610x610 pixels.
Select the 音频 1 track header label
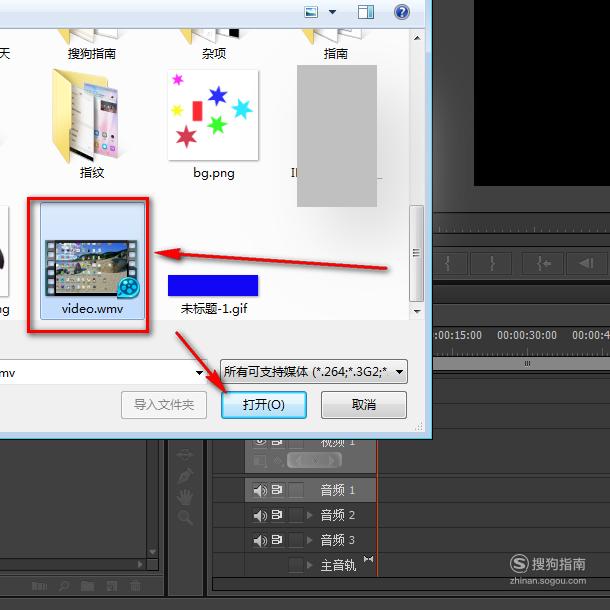[338, 490]
